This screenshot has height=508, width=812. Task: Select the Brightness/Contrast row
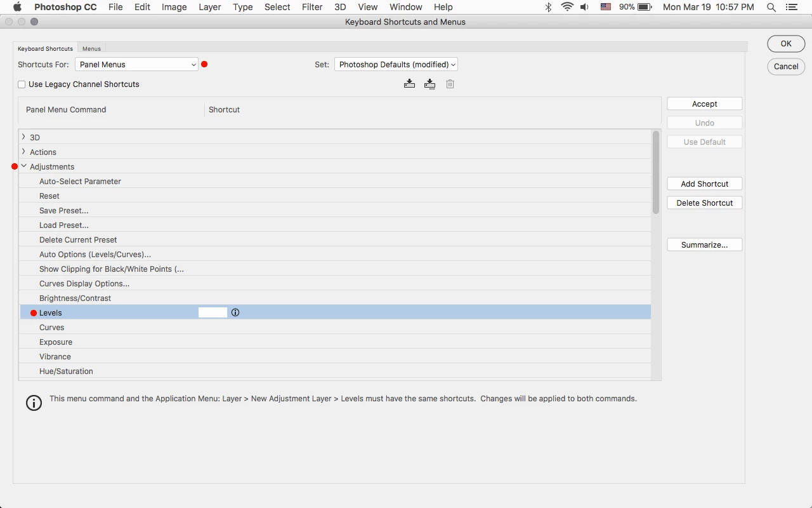(x=335, y=298)
